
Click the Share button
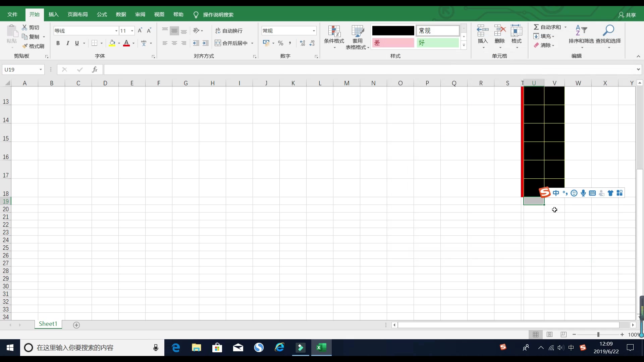(x=627, y=15)
